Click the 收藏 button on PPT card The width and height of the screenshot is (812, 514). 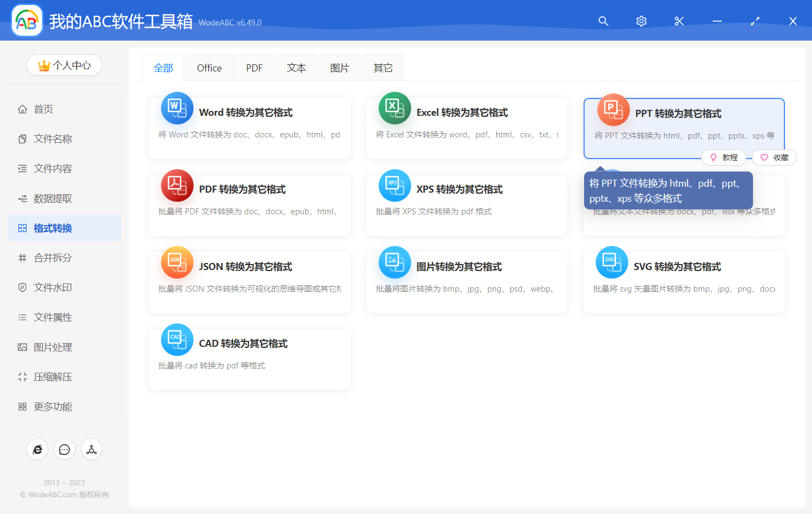[x=774, y=157]
